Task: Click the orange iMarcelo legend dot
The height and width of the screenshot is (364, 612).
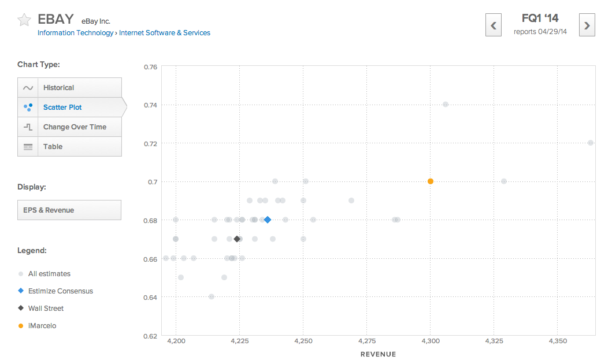Action: pos(20,325)
